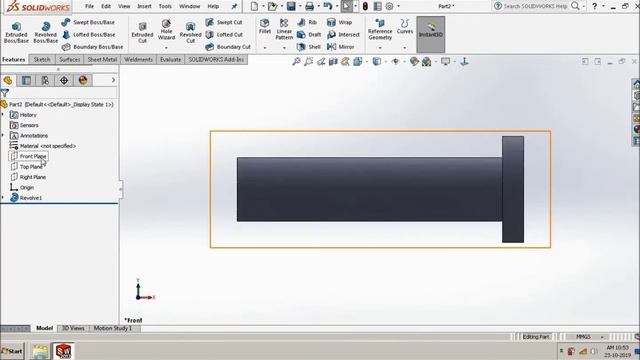The width and height of the screenshot is (640, 360).
Task: Click the Section View icon
Action: click(x=333, y=62)
